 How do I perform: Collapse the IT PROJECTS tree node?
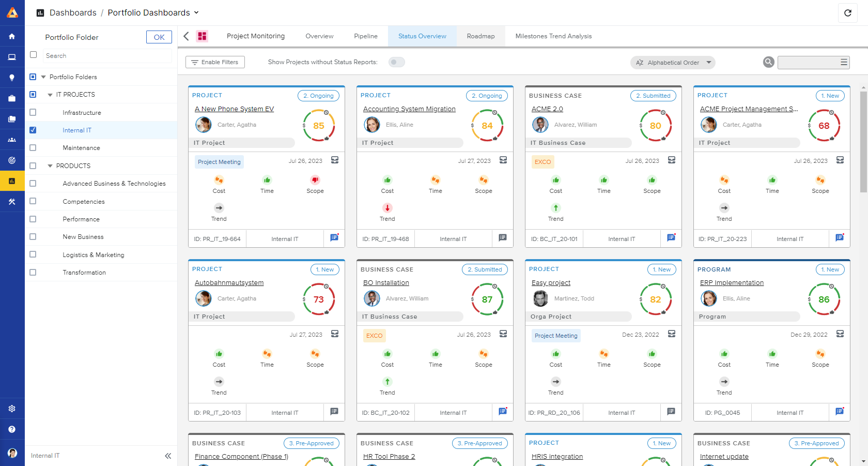[50, 94]
